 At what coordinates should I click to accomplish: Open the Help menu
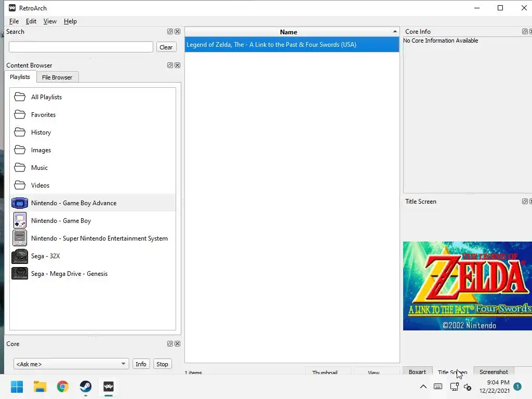pos(70,21)
